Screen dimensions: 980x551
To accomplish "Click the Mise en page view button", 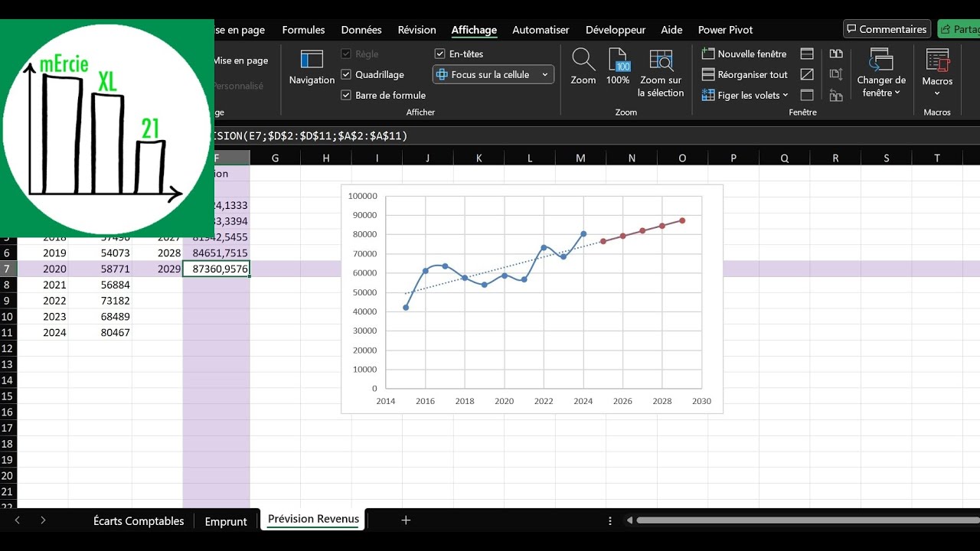I will pyautogui.click(x=240, y=60).
